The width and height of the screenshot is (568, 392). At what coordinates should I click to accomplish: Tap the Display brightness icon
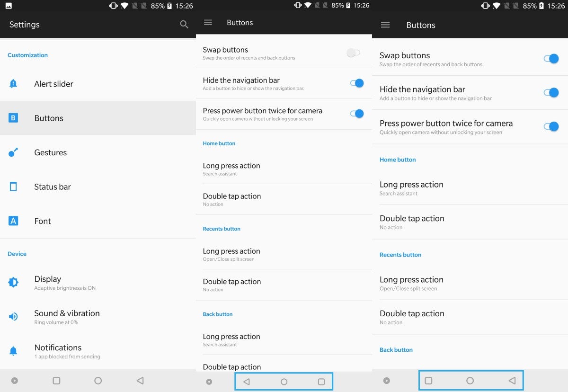click(13, 283)
